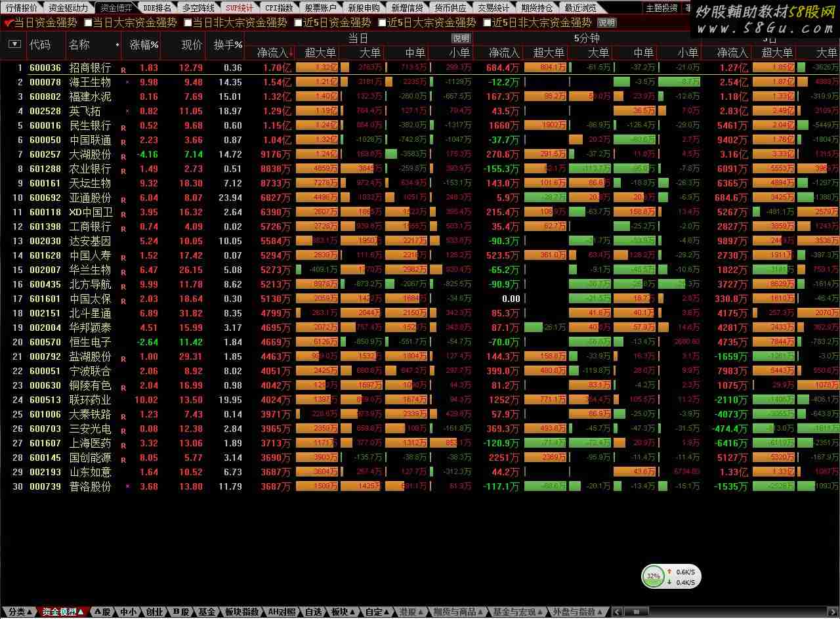Click the R flag next to 民生银行
The image size is (840, 619).
pyautogui.click(x=123, y=127)
